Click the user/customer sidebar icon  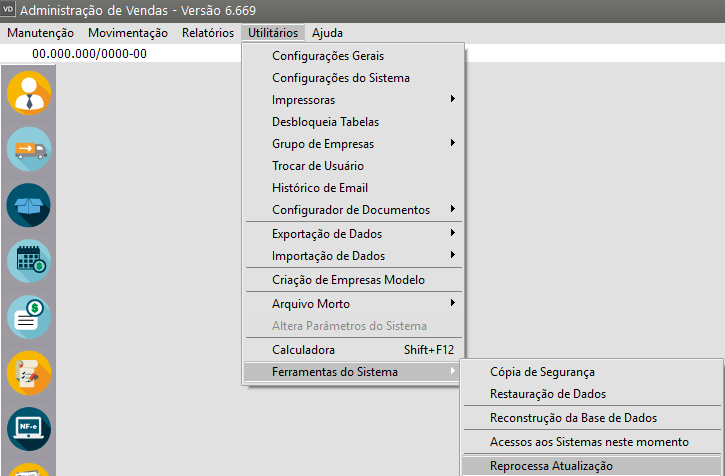[29, 94]
